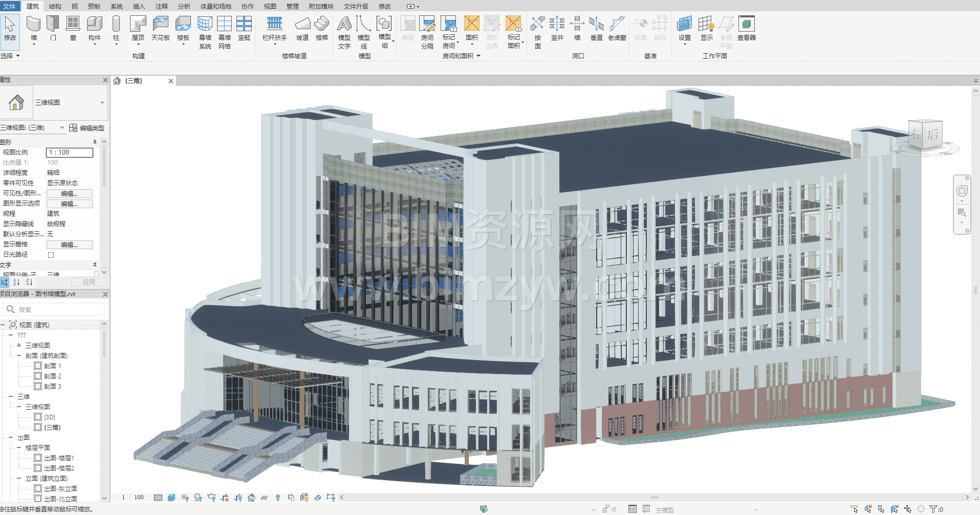Viewport: 980px width, 515px height.
Task: Select the Model Text (模型文字) tool
Action: [344, 30]
